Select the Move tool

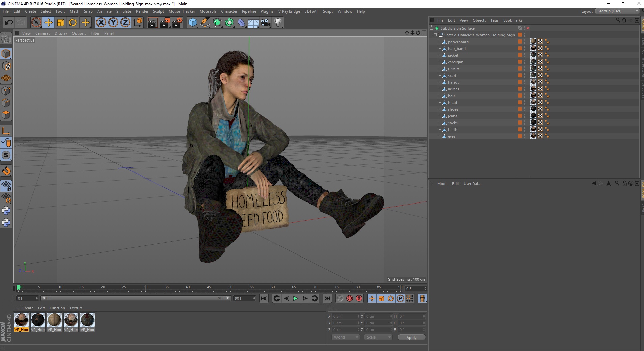tap(49, 23)
